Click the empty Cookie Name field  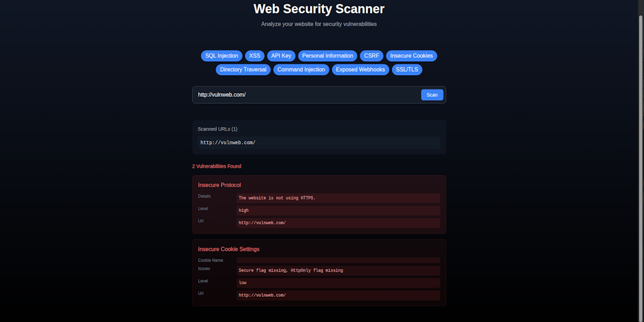pos(338,260)
